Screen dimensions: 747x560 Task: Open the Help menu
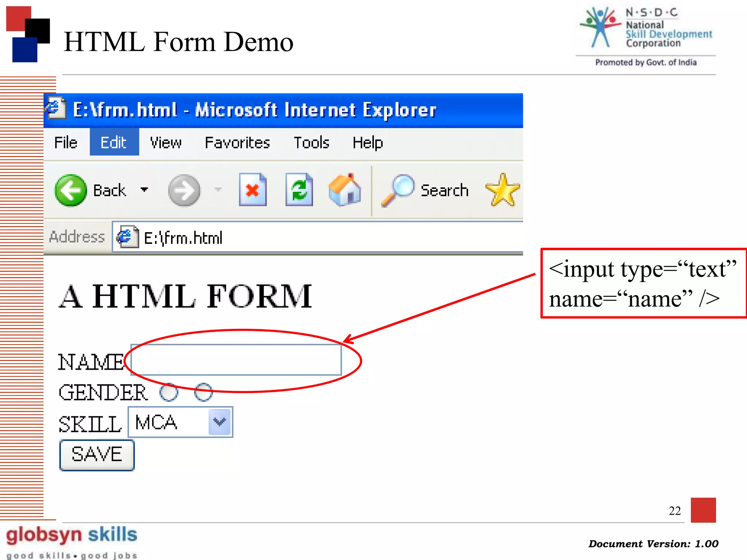click(x=368, y=143)
